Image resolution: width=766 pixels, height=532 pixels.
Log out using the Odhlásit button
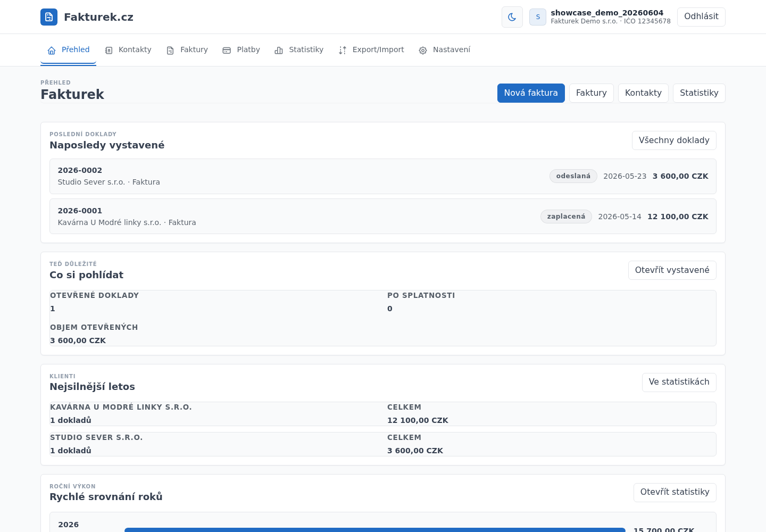pos(701,16)
